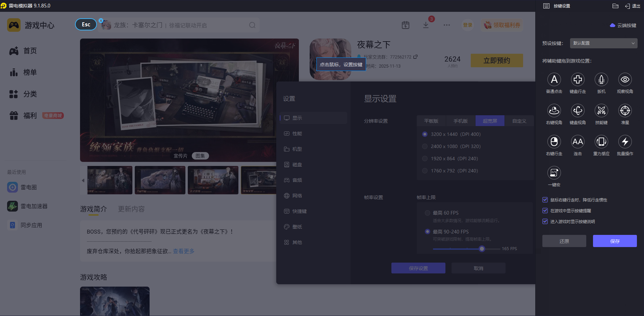The width and height of the screenshot is (644, 316).
Task: Disable 进入游戏时显示按键说明 checkbox
Action: tap(545, 221)
